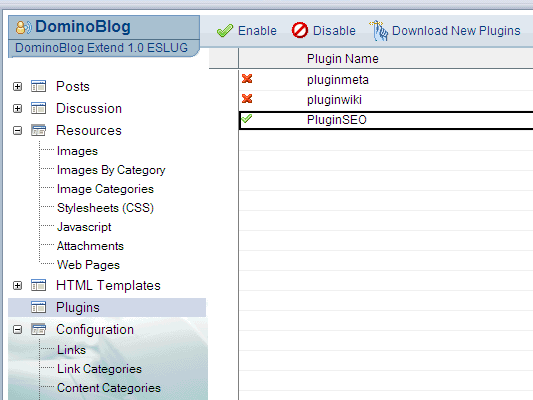Open the Discussion section
Image resolution: width=533 pixels, height=400 pixels.
(x=89, y=108)
